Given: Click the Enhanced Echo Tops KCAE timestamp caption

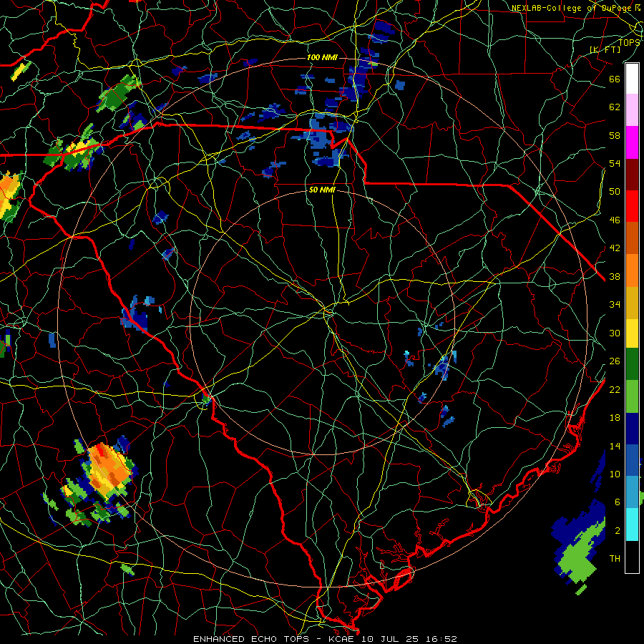Looking at the screenshot, I should point(325,639).
